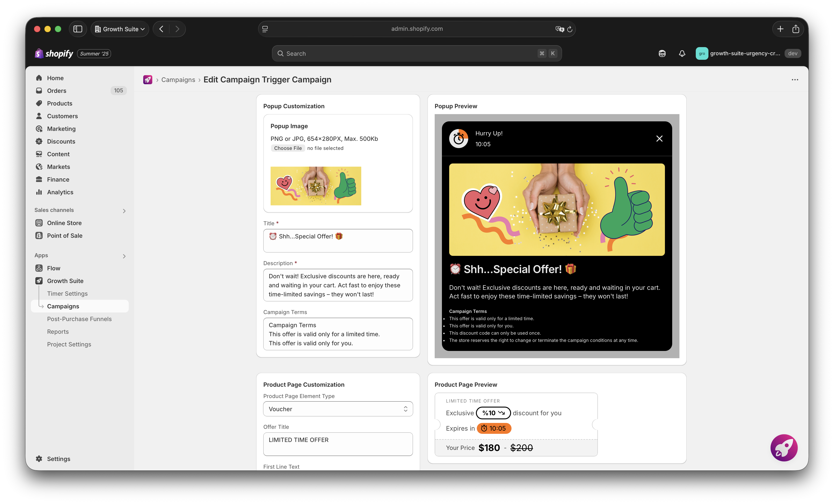Open new browser tab plus icon
This screenshot has width=834, height=504.
(780, 29)
